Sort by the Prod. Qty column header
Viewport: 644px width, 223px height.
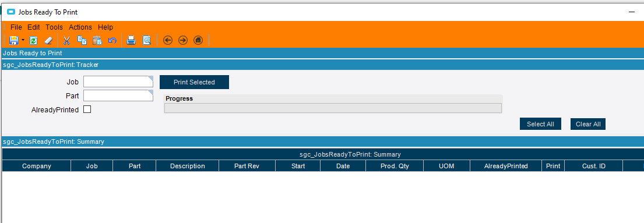[x=395, y=166]
